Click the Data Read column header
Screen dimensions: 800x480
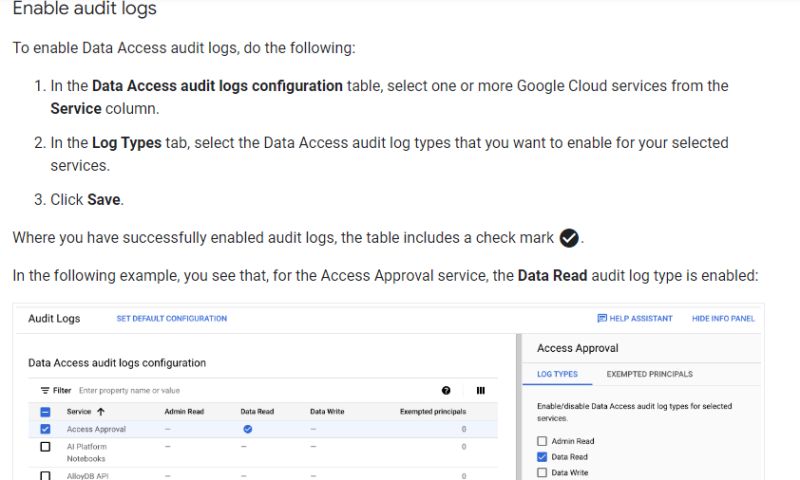257,411
